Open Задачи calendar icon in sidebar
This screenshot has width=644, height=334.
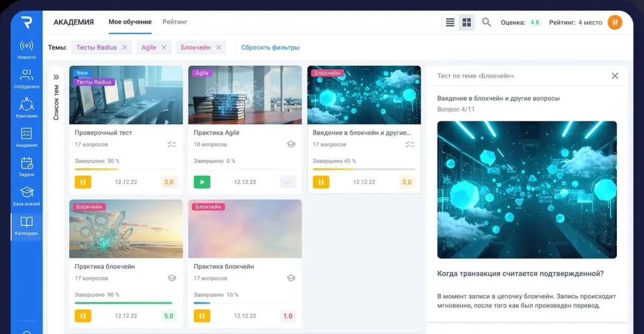26,166
